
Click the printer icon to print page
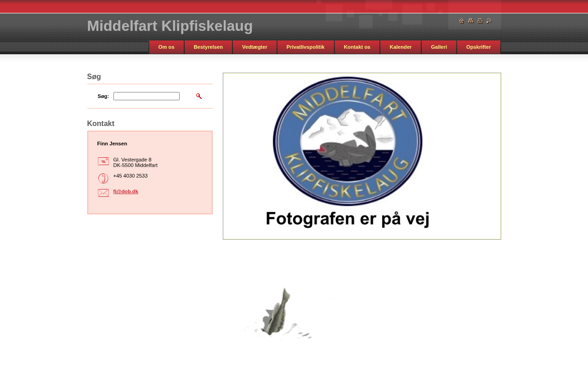[x=480, y=21]
